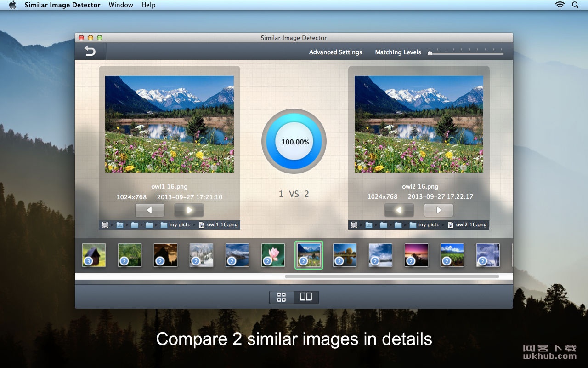This screenshot has width=588, height=368.
Task: Open the Apple menu
Action: (x=12, y=5)
